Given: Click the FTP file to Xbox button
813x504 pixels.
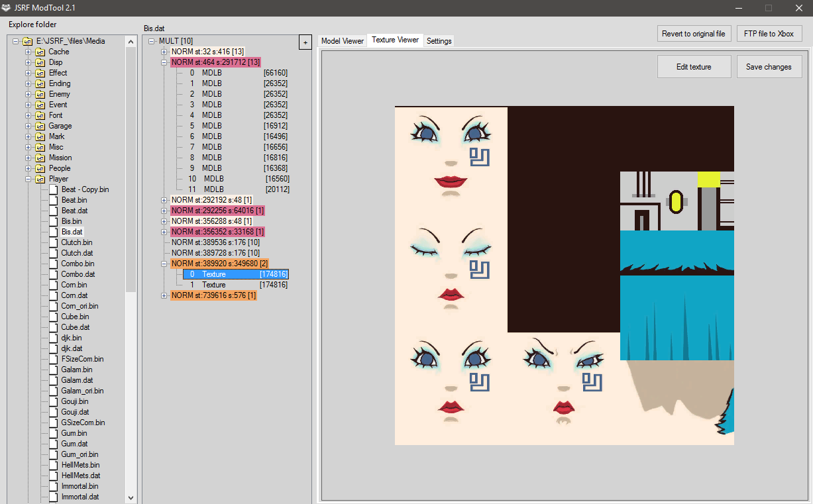Looking at the screenshot, I should [x=769, y=33].
